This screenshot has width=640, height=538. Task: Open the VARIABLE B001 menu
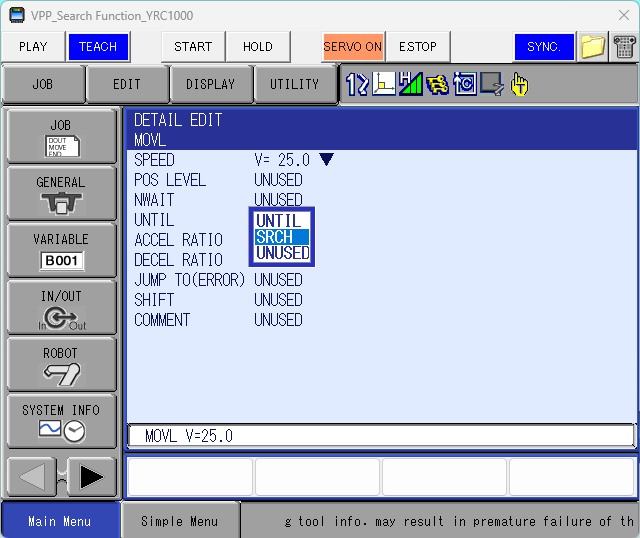[x=61, y=250]
